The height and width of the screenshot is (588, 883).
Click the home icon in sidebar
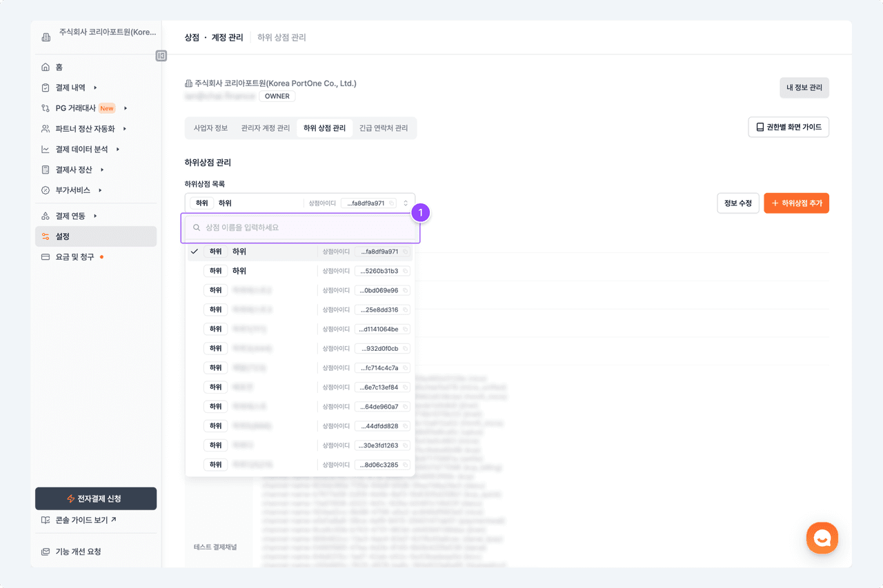(46, 67)
